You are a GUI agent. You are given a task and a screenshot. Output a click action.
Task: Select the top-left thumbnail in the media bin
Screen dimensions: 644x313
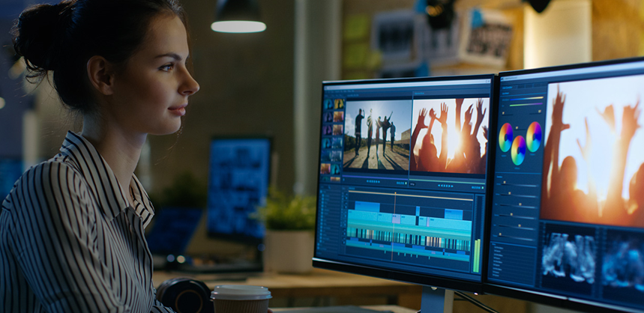pos(328,104)
